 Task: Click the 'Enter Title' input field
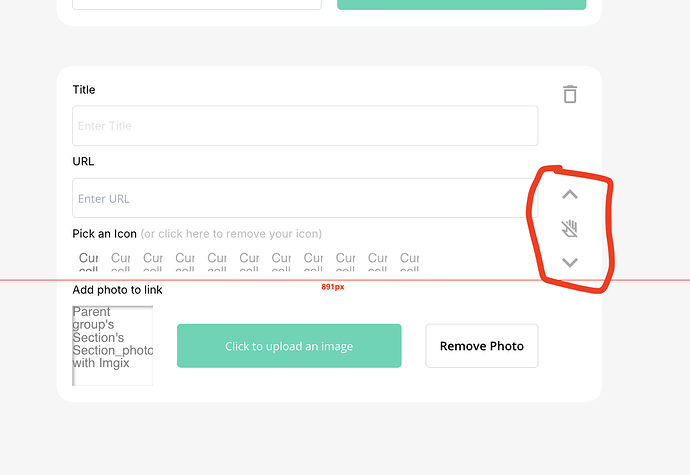[305, 125]
